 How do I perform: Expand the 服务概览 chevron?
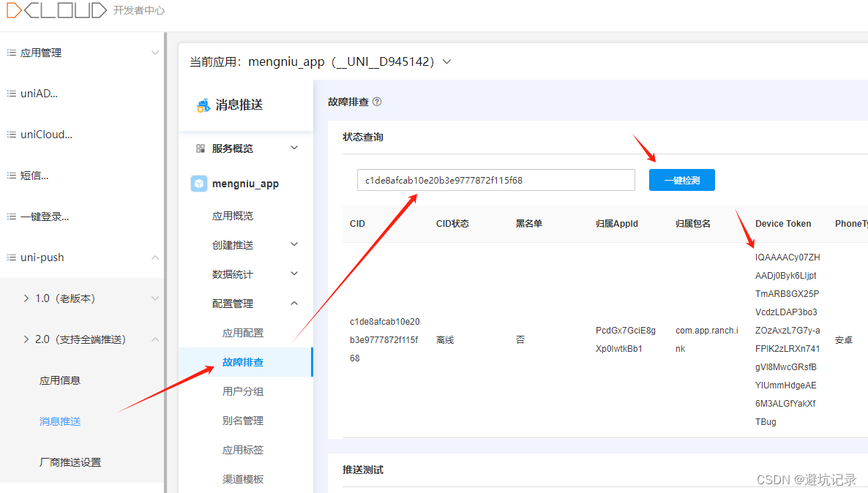(294, 148)
